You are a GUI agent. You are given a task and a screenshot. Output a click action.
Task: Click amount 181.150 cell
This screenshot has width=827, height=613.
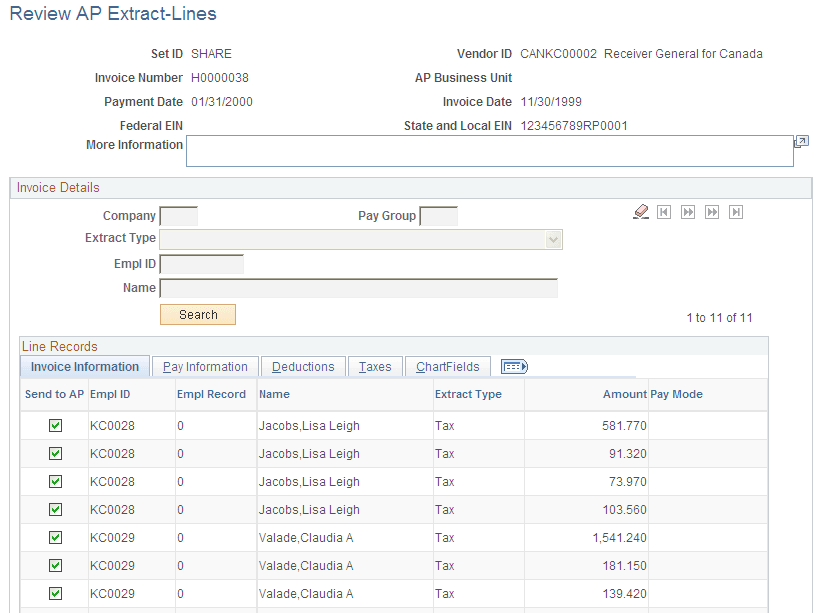coord(624,566)
